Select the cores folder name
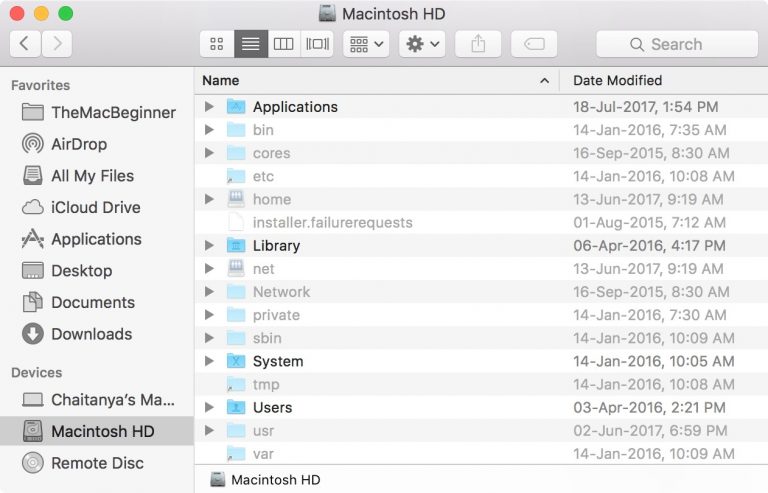Image resolution: width=768 pixels, height=493 pixels. (271, 153)
